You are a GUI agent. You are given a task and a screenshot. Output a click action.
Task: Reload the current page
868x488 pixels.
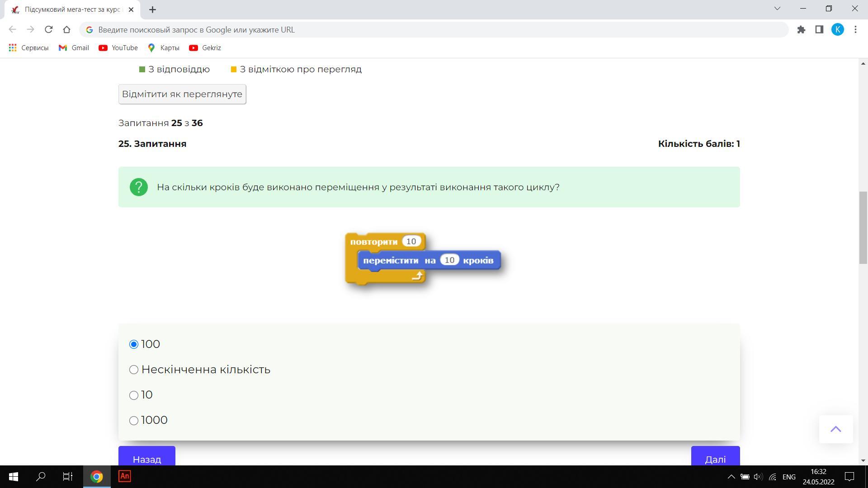click(x=48, y=30)
